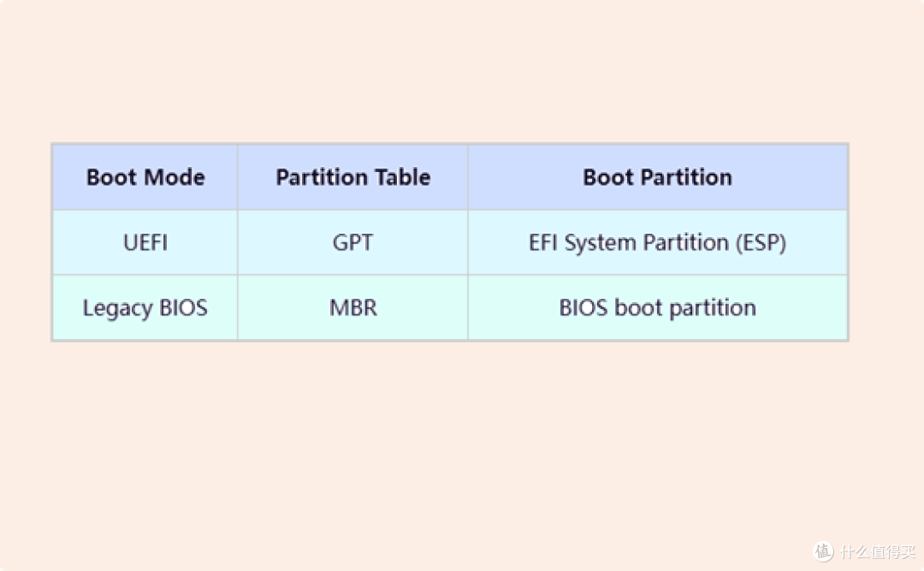
Task: Select the EFI System Partition (ESP) cell
Action: coord(658,242)
